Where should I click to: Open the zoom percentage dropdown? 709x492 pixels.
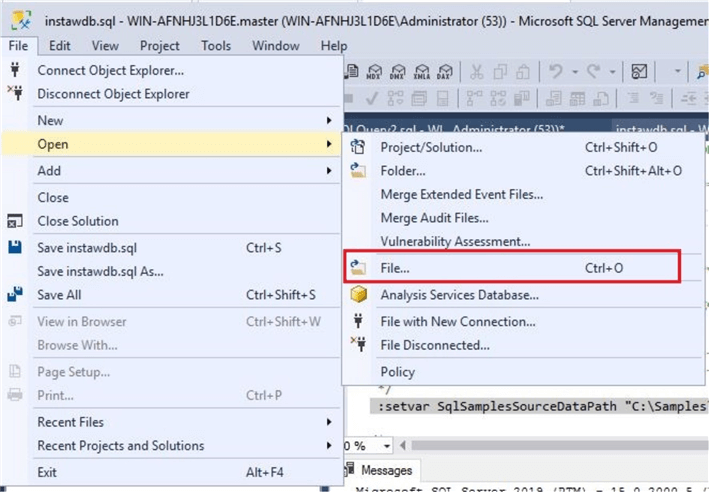point(387,446)
